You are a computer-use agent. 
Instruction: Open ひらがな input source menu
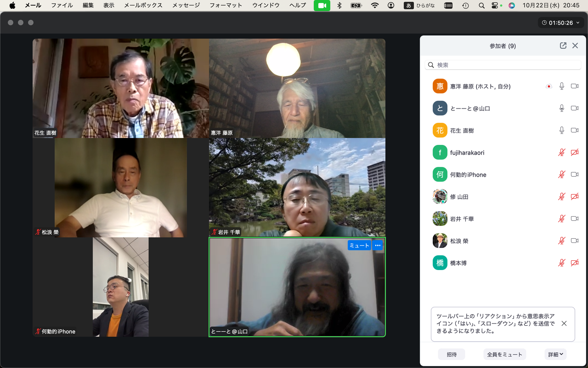pos(419,6)
